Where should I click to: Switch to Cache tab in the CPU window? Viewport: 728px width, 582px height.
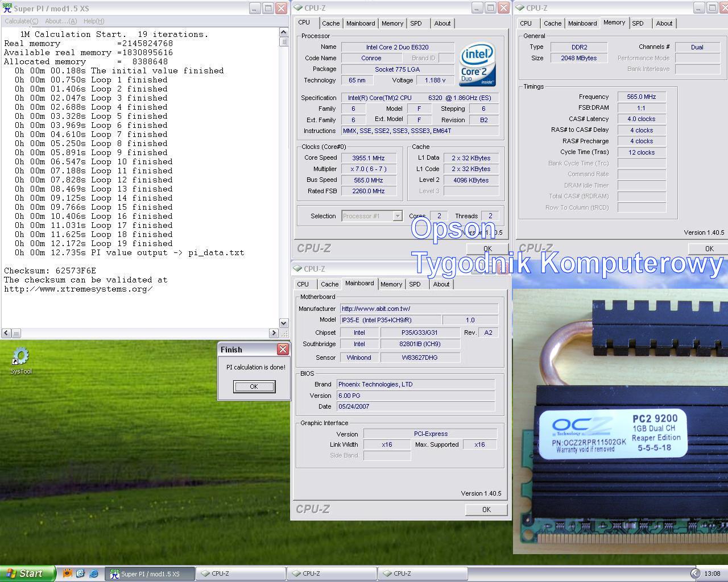click(330, 23)
